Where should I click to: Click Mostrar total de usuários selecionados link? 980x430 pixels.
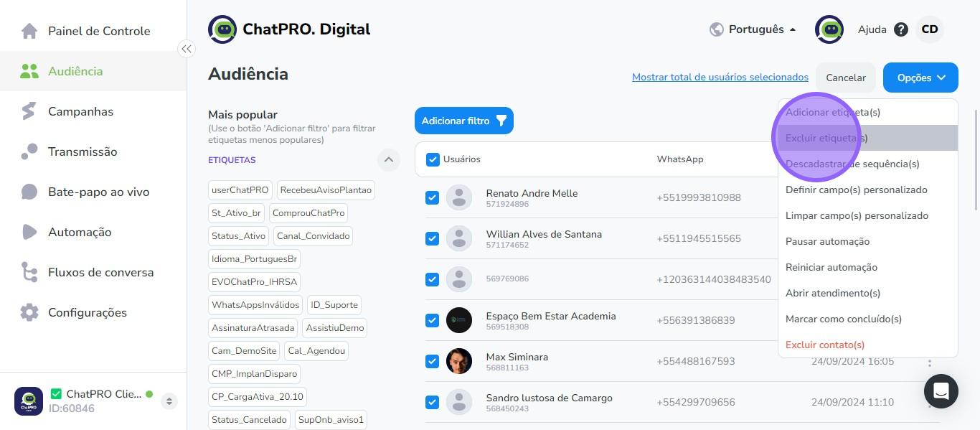tap(720, 77)
